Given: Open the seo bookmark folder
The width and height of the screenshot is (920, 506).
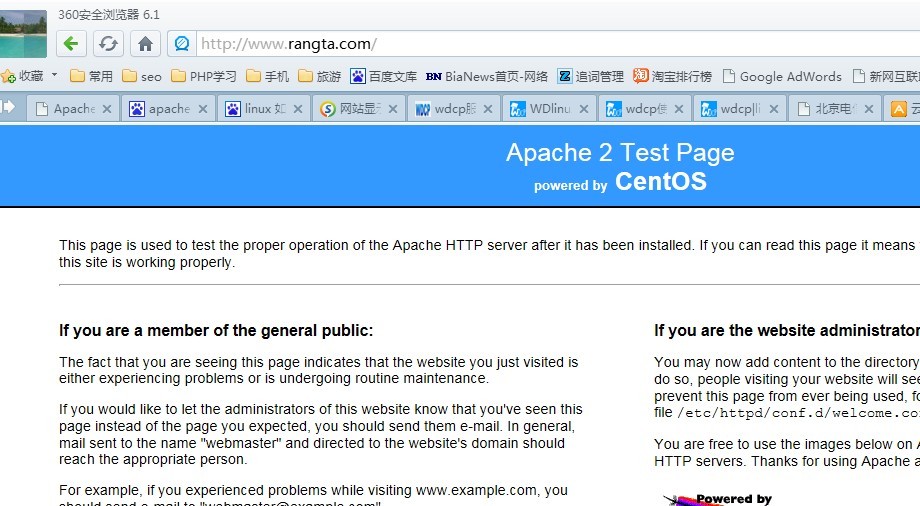Looking at the screenshot, I should (x=141, y=76).
